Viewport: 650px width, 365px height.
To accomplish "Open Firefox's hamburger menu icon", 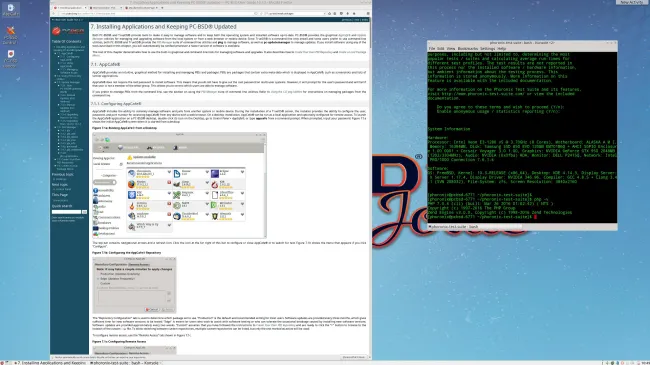I will 368,14.
